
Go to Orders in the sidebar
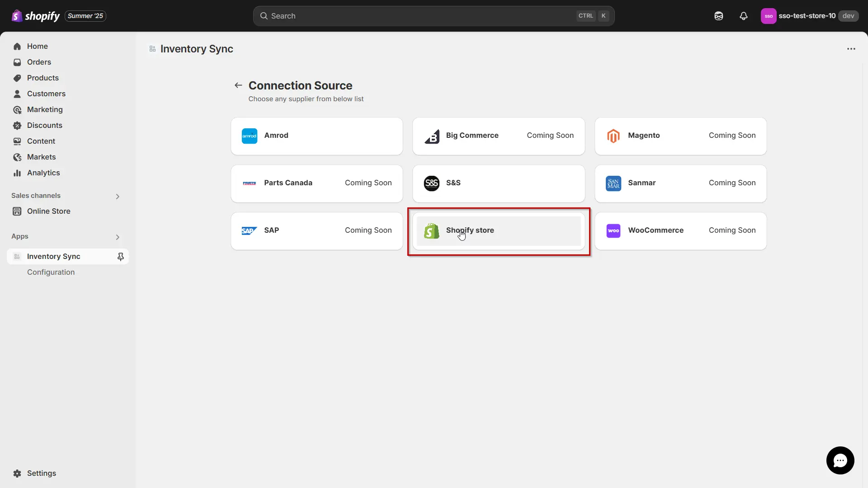(x=39, y=62)
